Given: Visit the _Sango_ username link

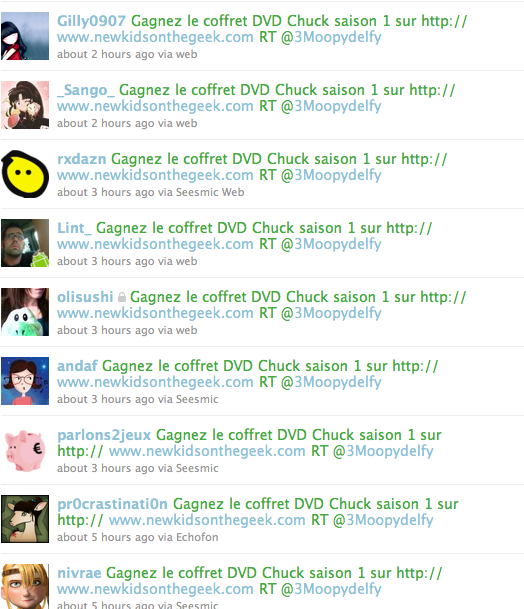Looking at the screenshot, I should tap(86, 90).
